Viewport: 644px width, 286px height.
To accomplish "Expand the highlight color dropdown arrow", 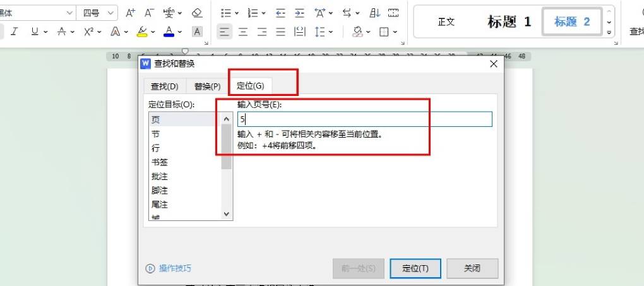I will 153,32.
